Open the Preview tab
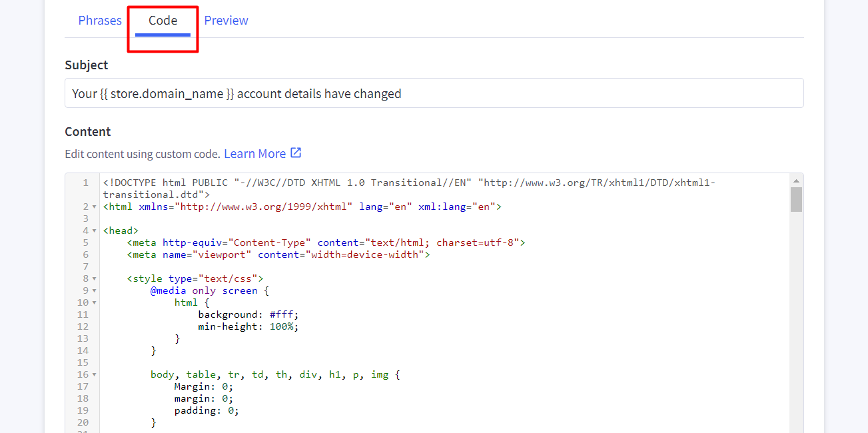868x433 pixels. click(x=226, y=21)
